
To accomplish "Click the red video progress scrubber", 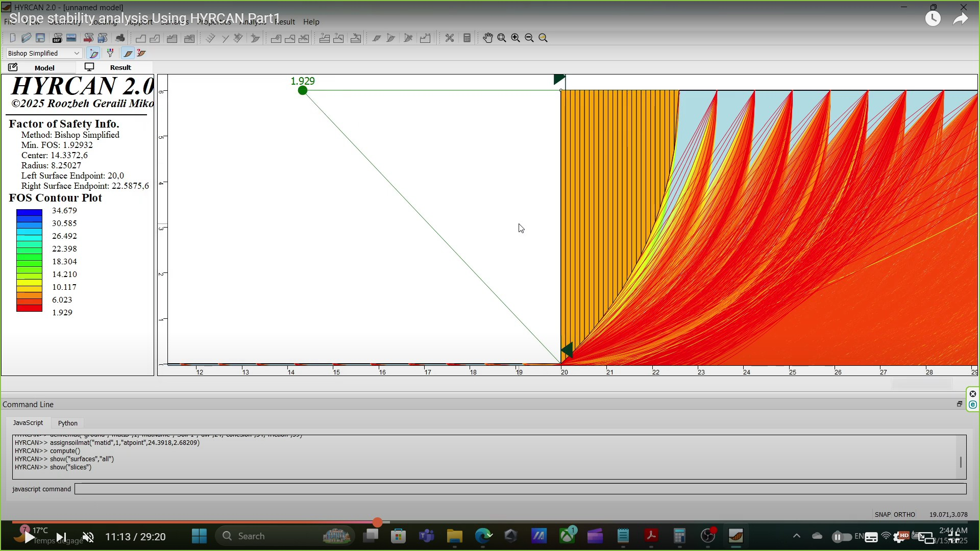I will 377,522.
